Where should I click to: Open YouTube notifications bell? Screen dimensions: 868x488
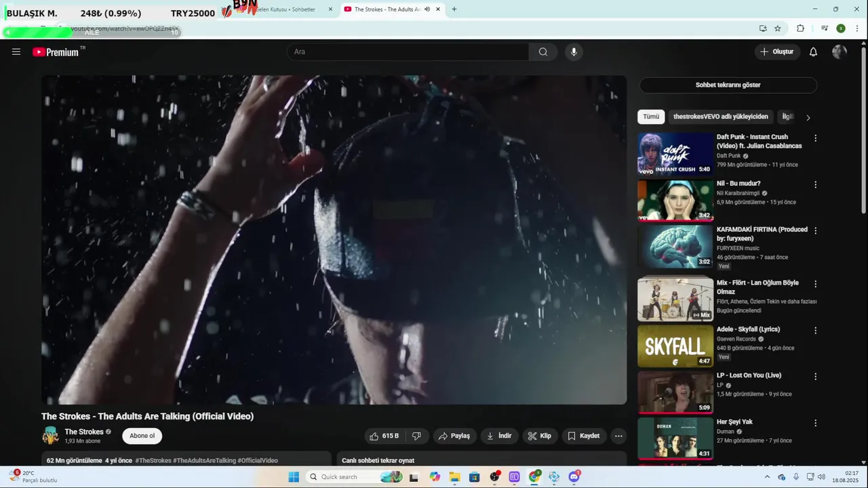[813, 52]
